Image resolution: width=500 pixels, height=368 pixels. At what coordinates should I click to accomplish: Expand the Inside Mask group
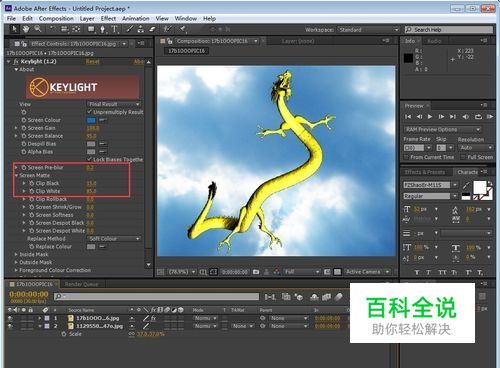[x=16, y=254]
